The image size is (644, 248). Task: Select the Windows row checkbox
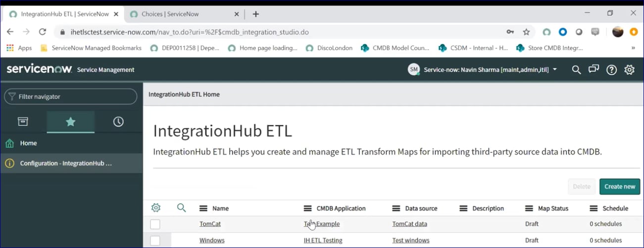click(x=155, y=241)
